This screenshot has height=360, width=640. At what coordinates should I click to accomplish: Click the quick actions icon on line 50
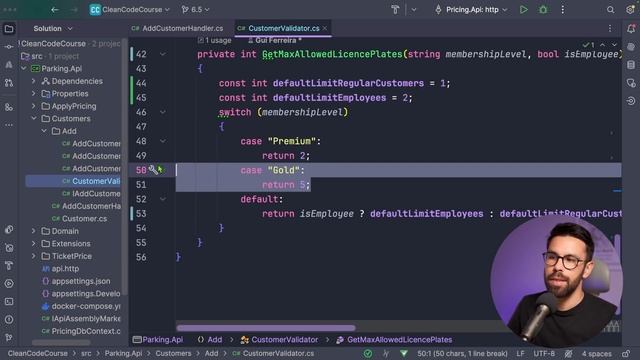pyautogui.click(x=153, y=169)
